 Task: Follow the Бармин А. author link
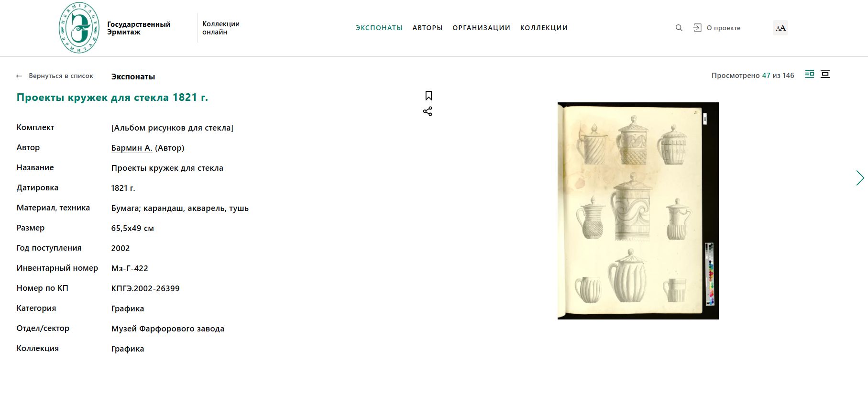click(x=132, y=148)
